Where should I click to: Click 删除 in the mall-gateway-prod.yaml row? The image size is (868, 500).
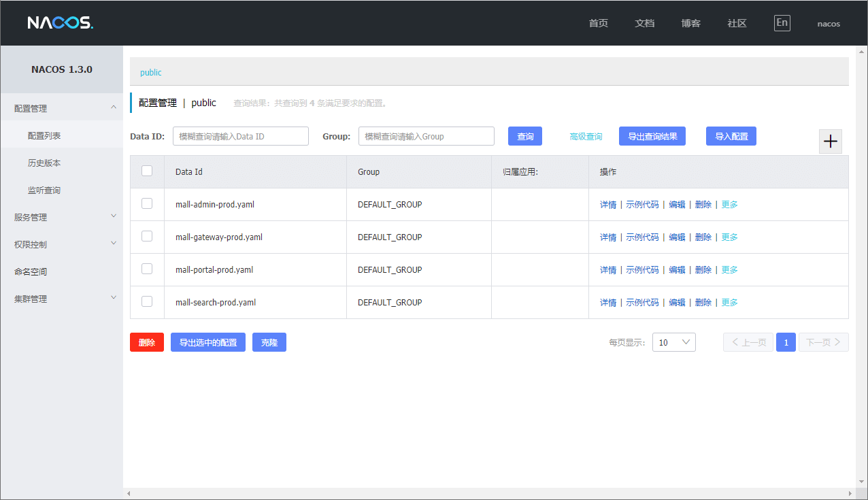click(703, 237)
